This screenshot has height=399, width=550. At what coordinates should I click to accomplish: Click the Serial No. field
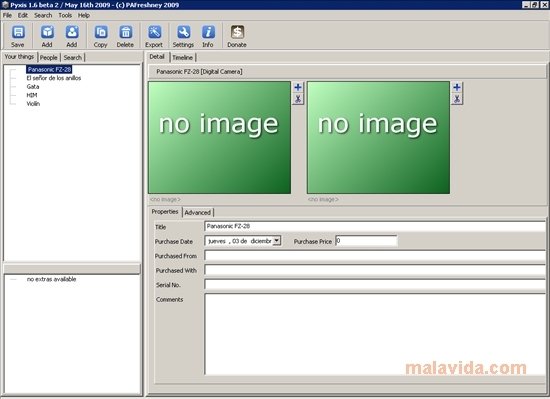375,285
